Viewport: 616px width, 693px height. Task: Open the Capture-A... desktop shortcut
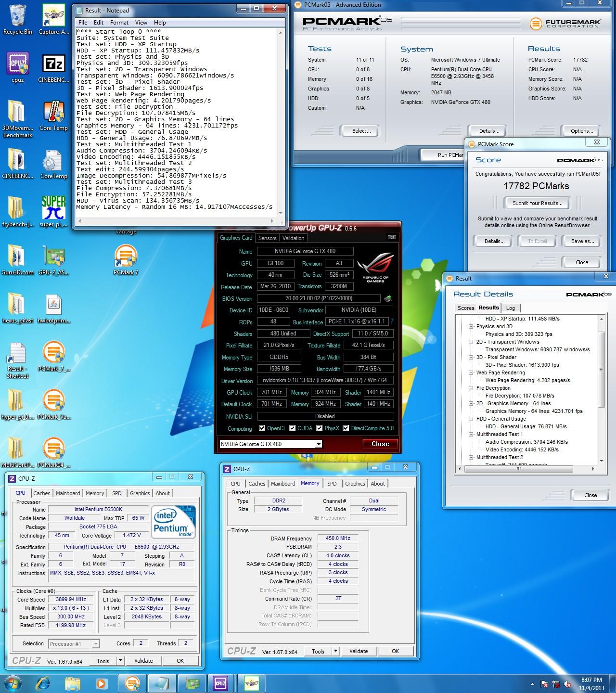[x=54, y=19]
